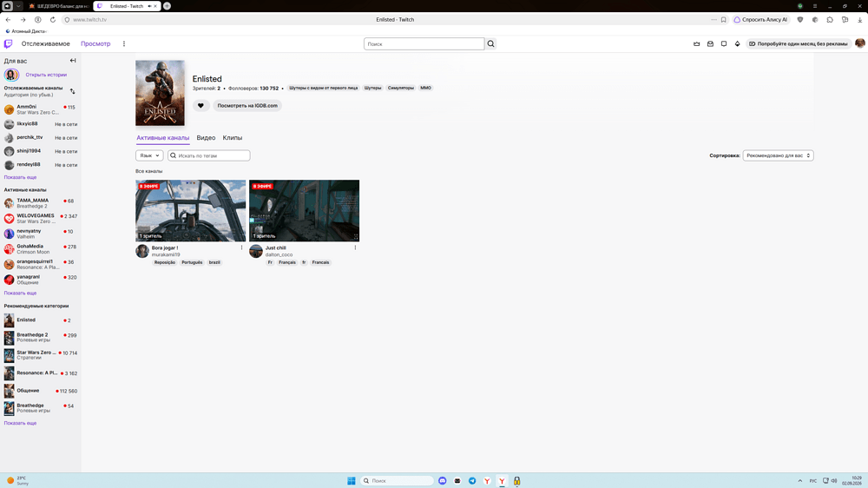
Task: Click the magnifier search button
Action: coord(491,43)
